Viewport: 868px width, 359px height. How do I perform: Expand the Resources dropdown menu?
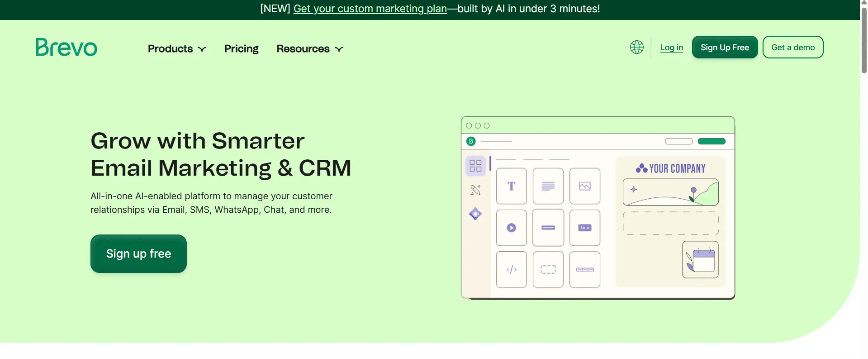pos(303,49)
